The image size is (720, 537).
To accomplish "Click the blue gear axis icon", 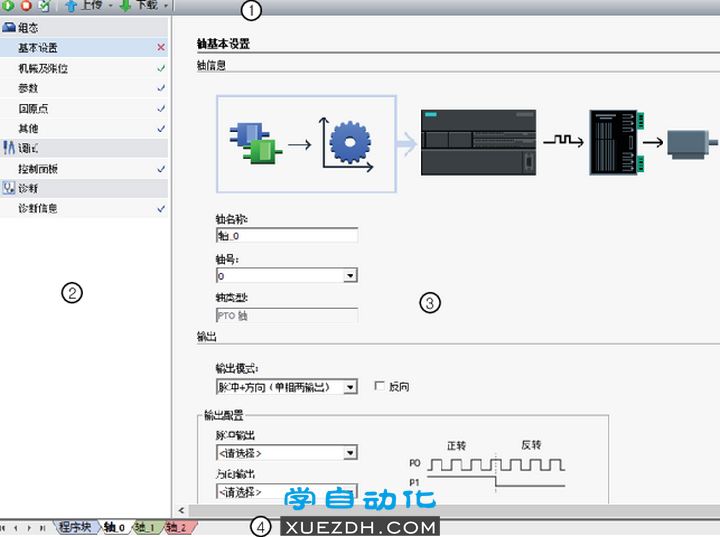I will point(348,144).
